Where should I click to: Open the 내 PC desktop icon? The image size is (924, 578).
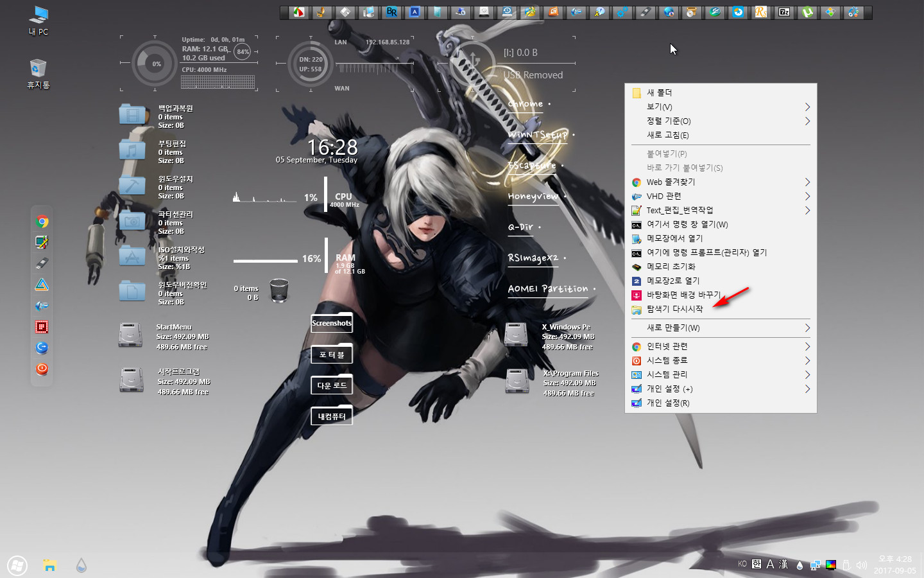[x=38, y=20]
